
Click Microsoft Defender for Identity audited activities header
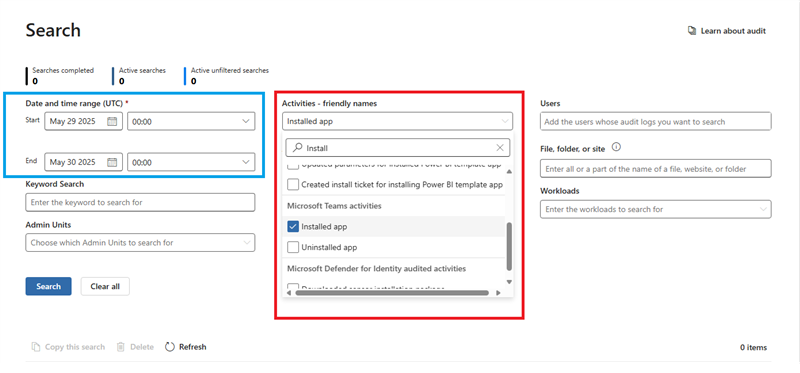(377, 268)
